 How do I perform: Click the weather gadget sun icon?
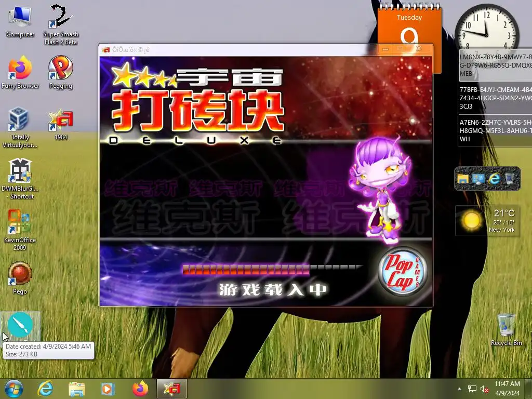[472, 220]
